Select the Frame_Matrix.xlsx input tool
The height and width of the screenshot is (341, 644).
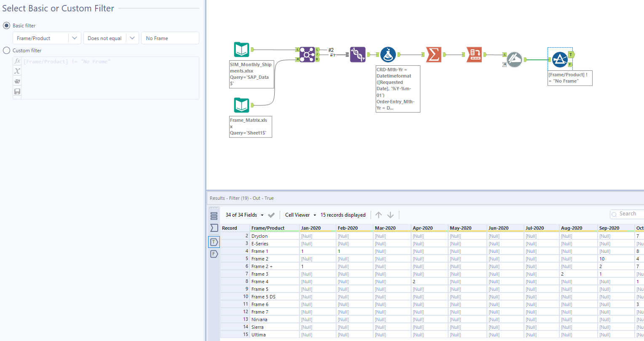click(241, 105)
